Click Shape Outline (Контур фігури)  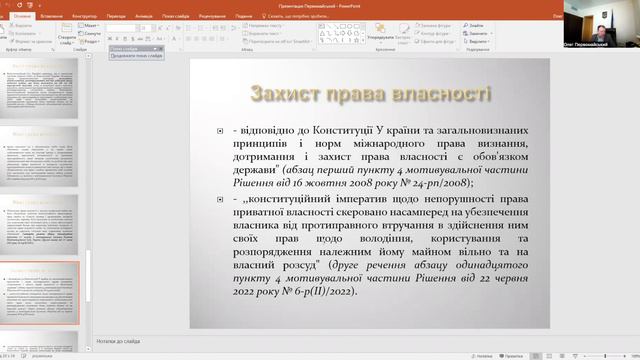433,33
